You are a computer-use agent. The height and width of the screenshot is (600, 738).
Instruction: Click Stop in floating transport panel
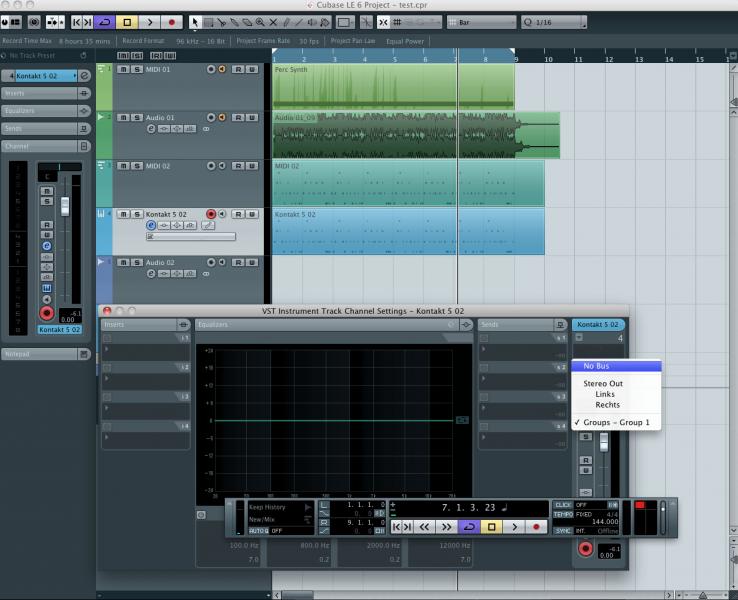[491, 527]
